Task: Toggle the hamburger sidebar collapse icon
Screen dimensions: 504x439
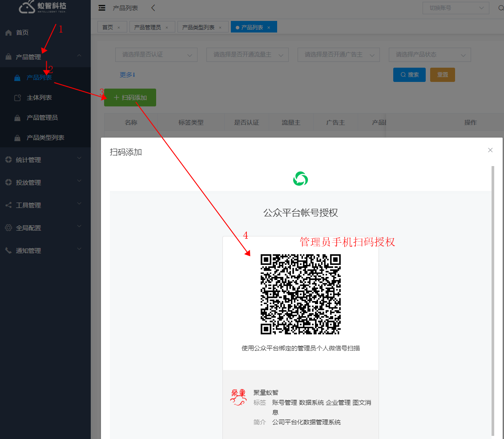Action: coord(102,8)
